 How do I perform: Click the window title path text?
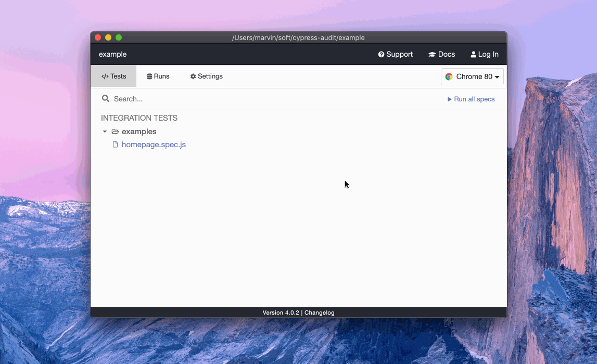click(x=299, y=37)
